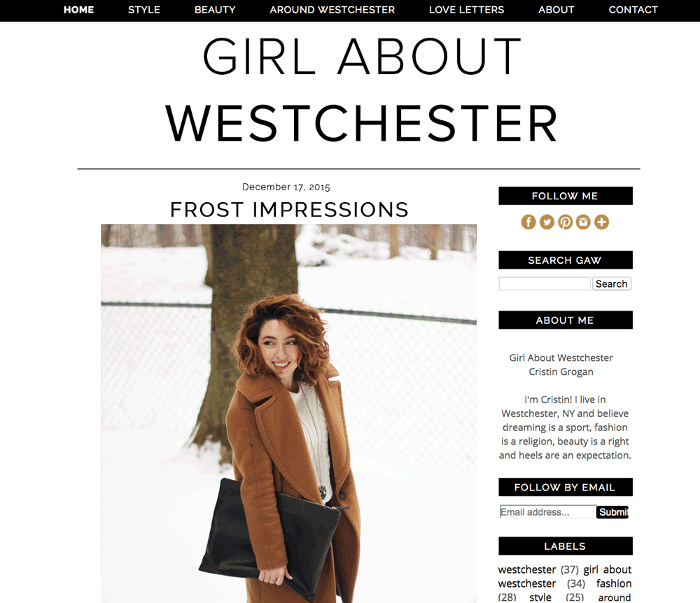Screen dimensions: 700x603
Task: Open the STYLE menu item
Action: [143, 10]
